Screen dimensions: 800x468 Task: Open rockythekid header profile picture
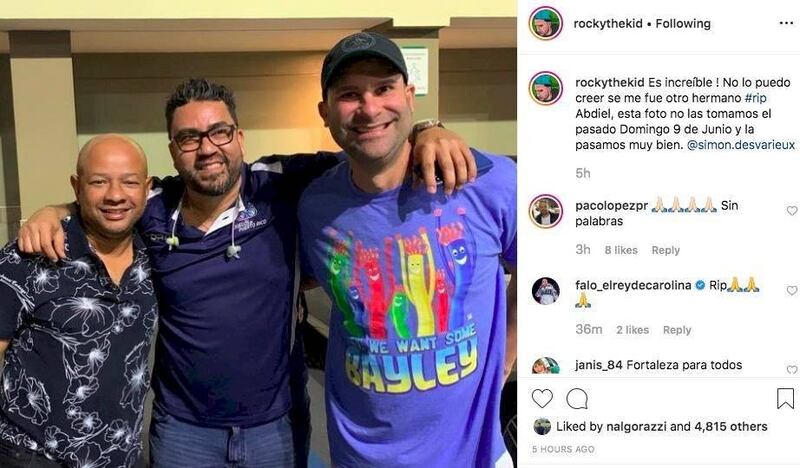pyautogui.click(x=545, y=23)
